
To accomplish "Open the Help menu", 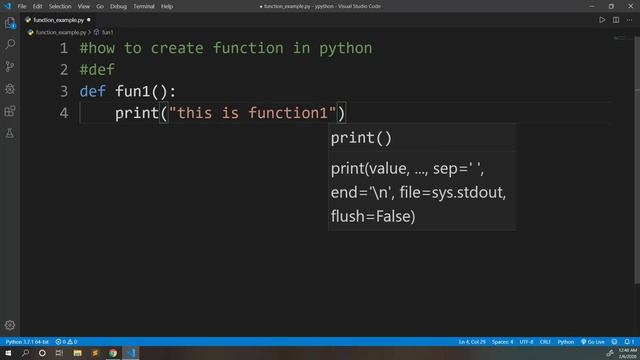I will coord(167,6).
